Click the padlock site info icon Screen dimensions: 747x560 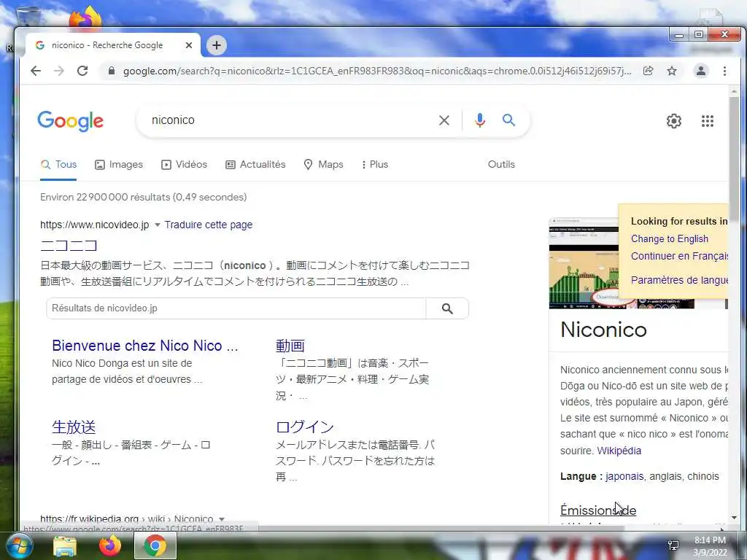pyautogui.click(x=112, y=71)
